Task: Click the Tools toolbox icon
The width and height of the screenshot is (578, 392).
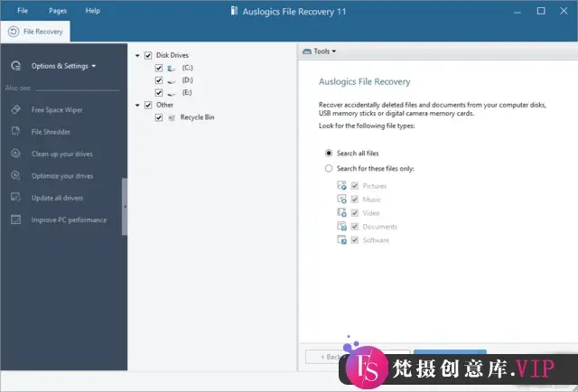Action: 307,51
